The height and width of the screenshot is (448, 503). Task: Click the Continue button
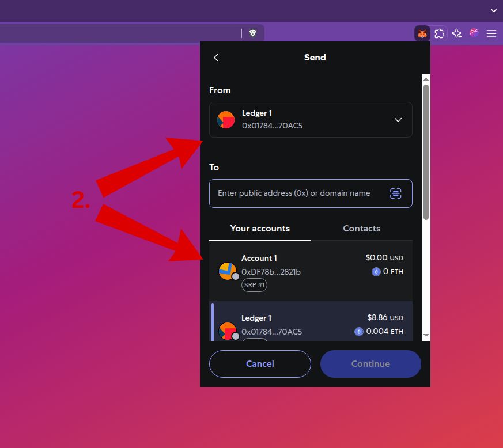(x=370, y=364)
